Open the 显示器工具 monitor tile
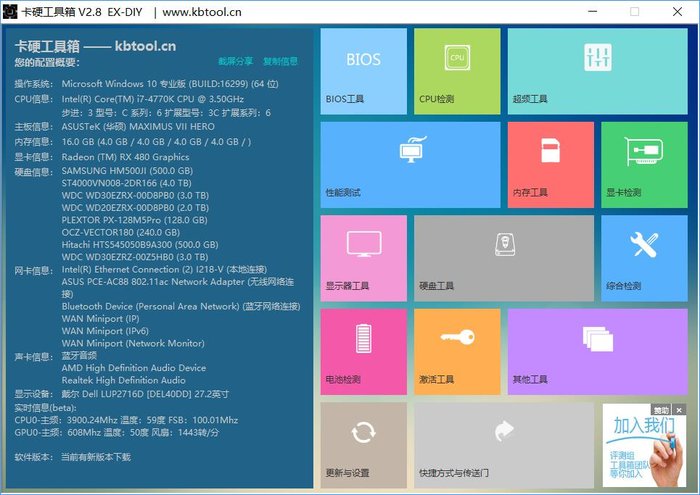The width and height of the screenshot is (700, 495). (x=363, y=258)
